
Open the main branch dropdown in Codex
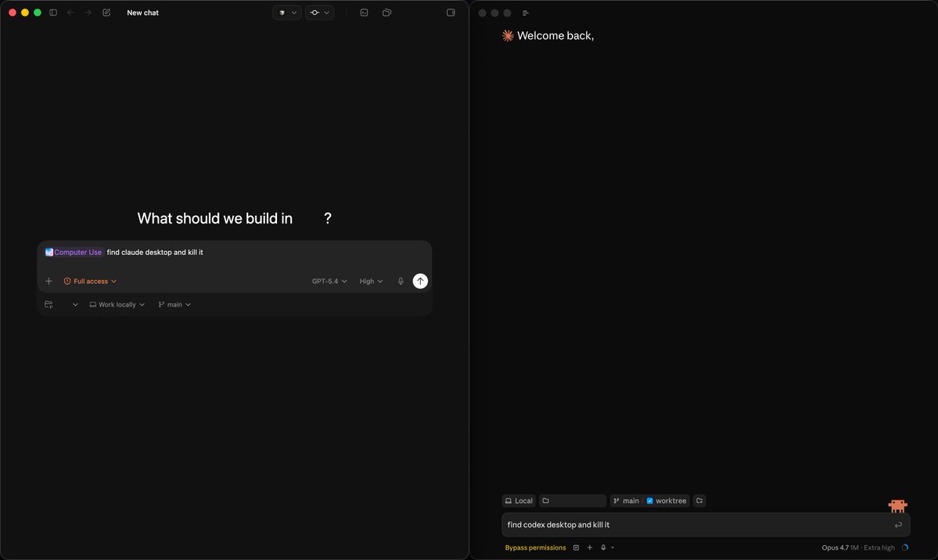pos(174,304)
